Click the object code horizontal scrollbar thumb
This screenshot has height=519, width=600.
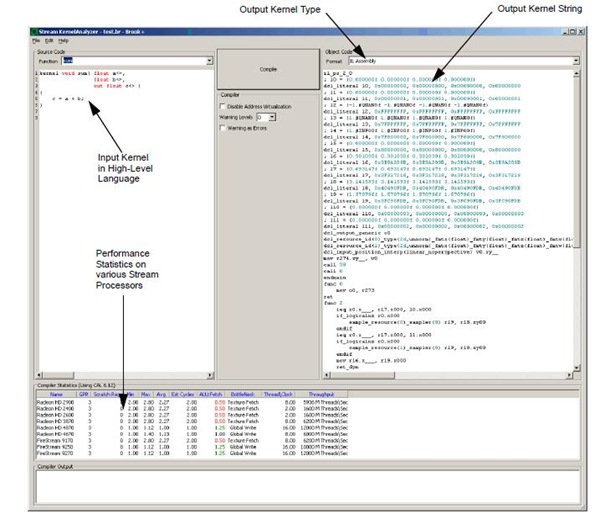pyautogui.click(x=362, y=375)
